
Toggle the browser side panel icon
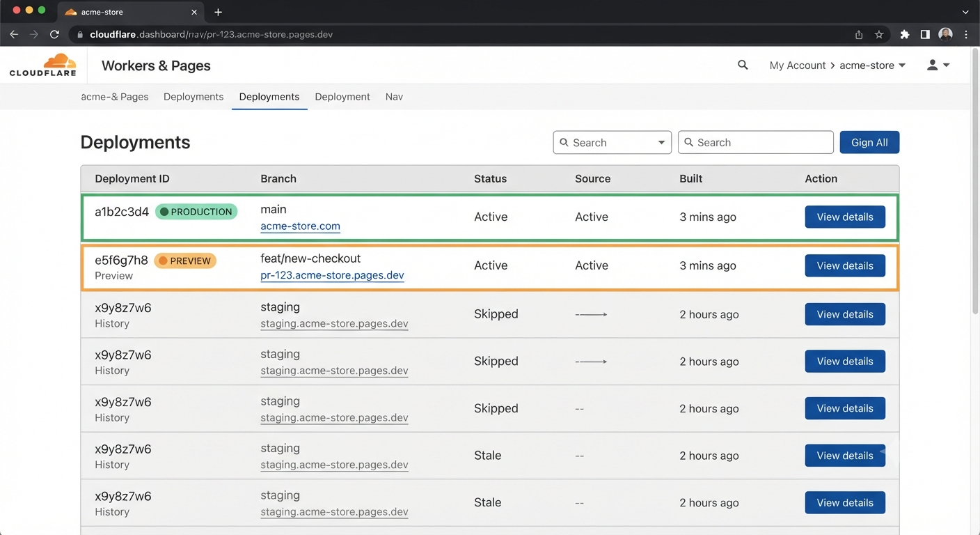coord(925,34)
